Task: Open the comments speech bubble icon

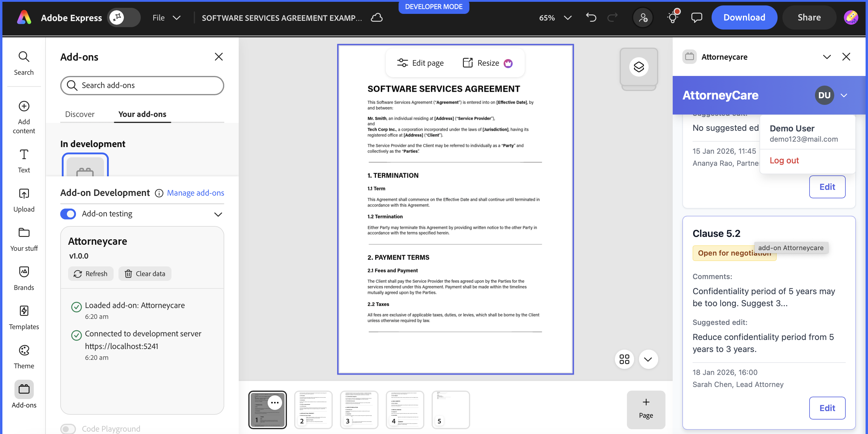Action: (x=697, y=17)
